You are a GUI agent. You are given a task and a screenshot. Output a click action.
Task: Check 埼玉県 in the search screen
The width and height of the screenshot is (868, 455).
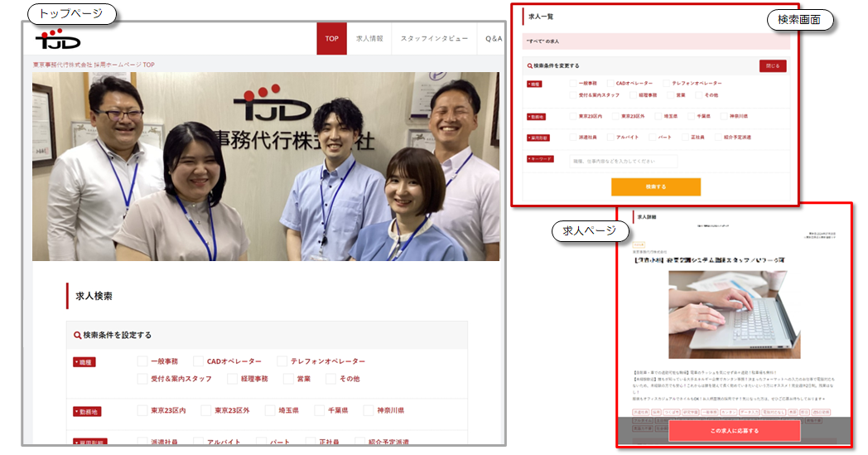[658, 116]
